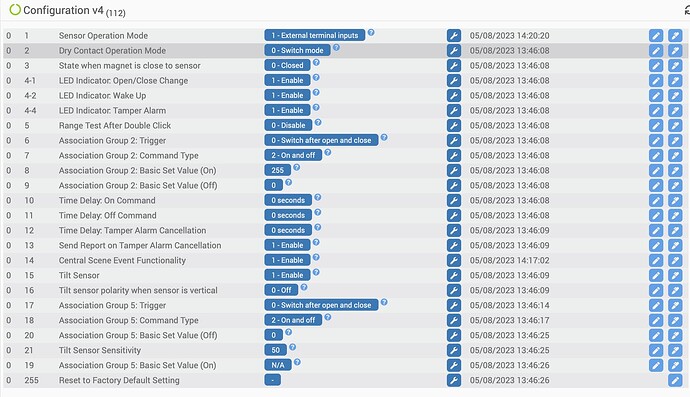
Task: Edit Sensor Operation Mode with pencil icon
Action: [656, 36]
